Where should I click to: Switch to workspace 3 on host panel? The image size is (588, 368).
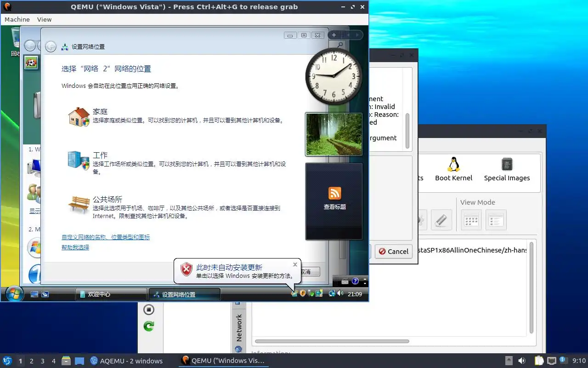[x=42, y=361]
